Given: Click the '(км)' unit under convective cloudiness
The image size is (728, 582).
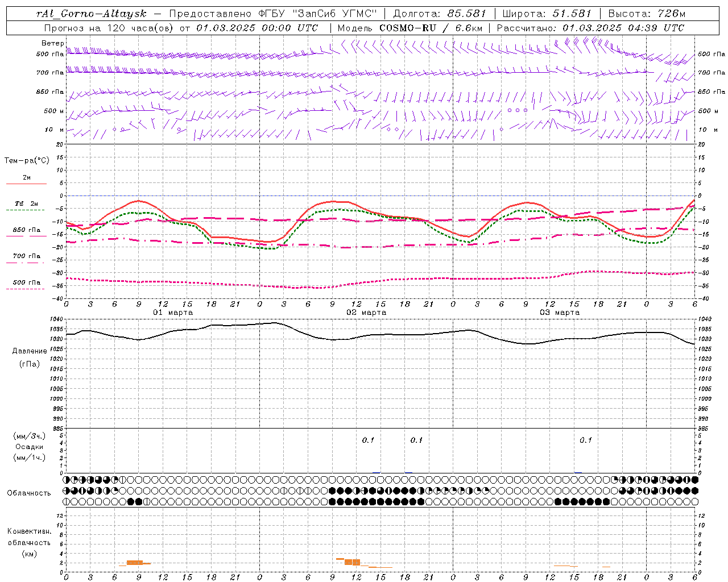Looking at the screenshot, I should pos(30,554).
